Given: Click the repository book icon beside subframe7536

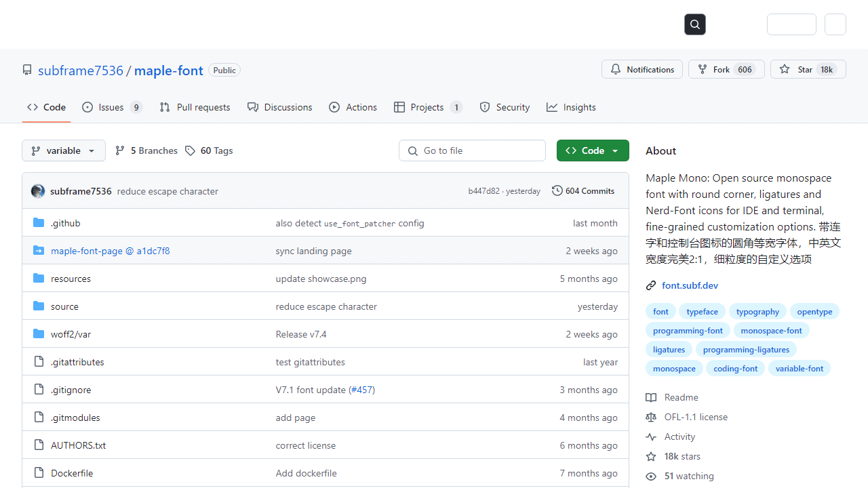Looking at the screenshot, I should tap(27, 70).
